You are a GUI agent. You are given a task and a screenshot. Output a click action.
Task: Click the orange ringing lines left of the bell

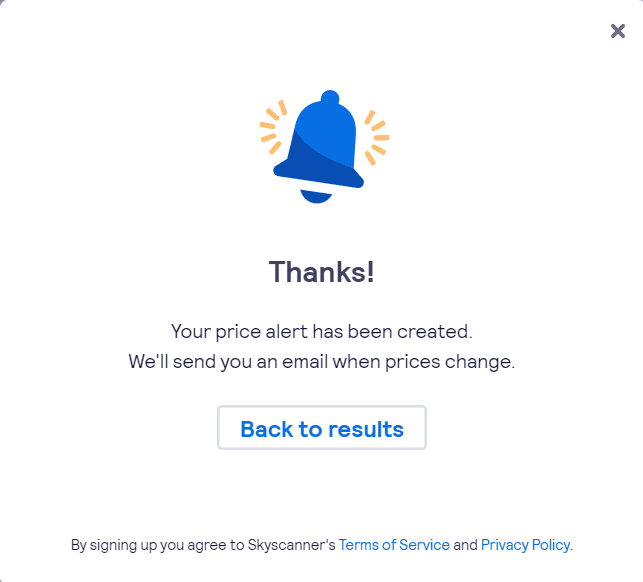click(x=273, y=127)
